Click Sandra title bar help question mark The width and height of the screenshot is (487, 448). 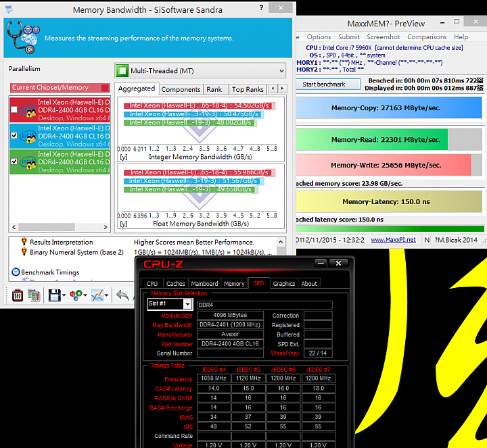tap(261, 7)
